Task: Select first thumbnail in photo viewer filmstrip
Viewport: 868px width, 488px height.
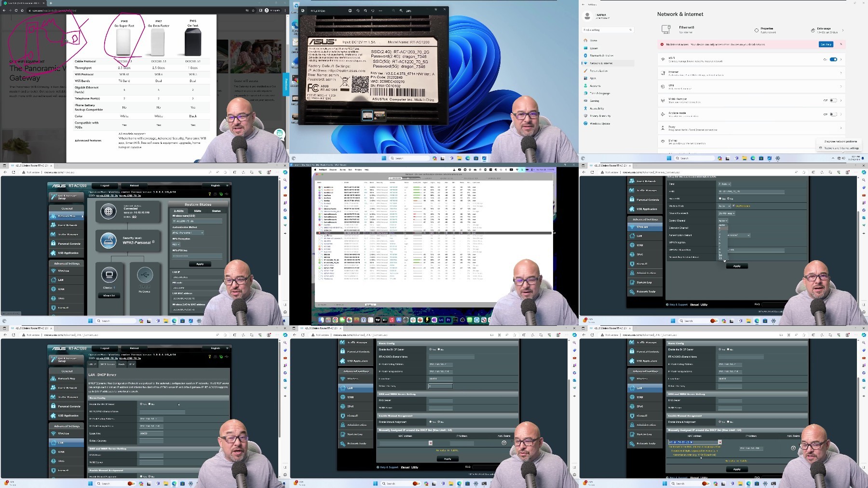Action: 367,115
